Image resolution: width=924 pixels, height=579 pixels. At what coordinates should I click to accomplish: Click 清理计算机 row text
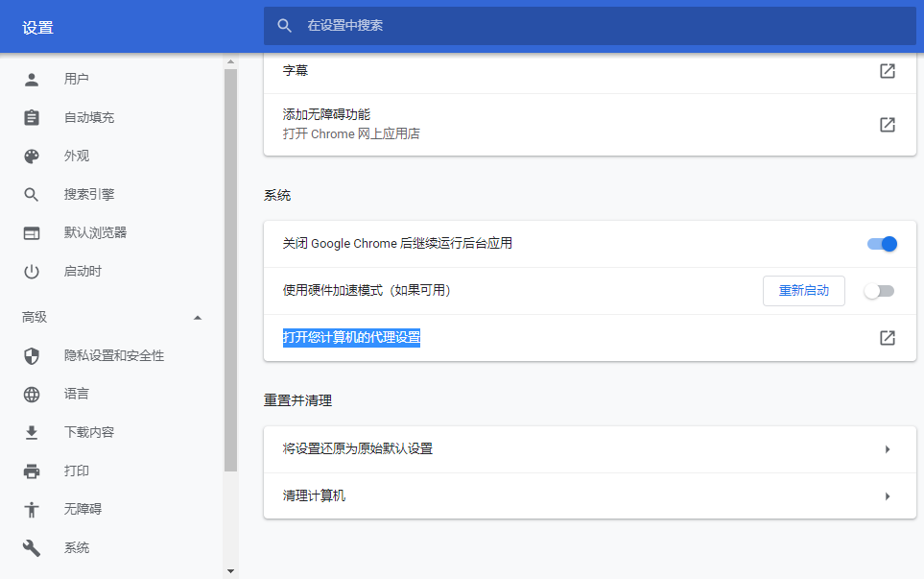(314, 495)
